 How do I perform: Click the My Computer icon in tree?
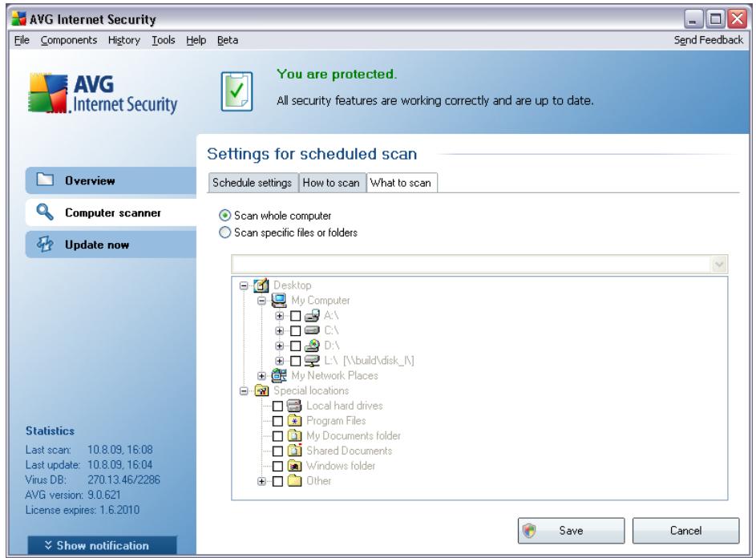[x=279, y=300]
